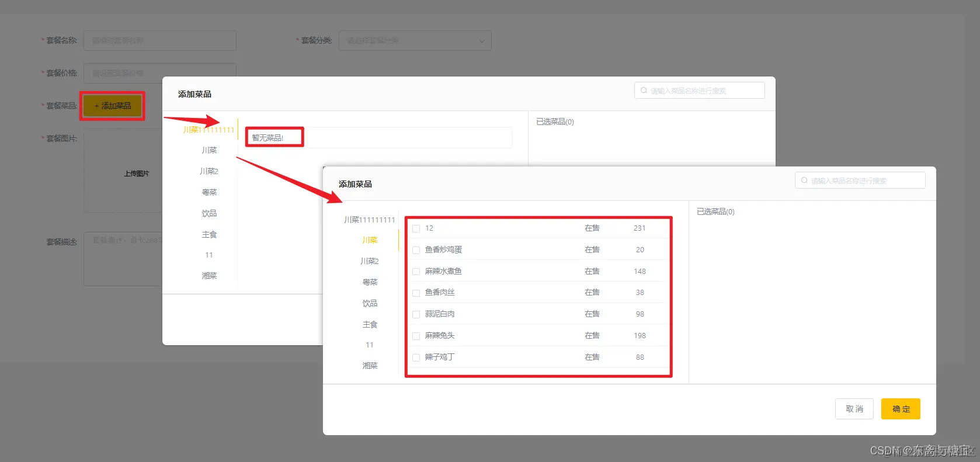
Task: Open 湘菜 category in front dialog
Action: [369, 366]
